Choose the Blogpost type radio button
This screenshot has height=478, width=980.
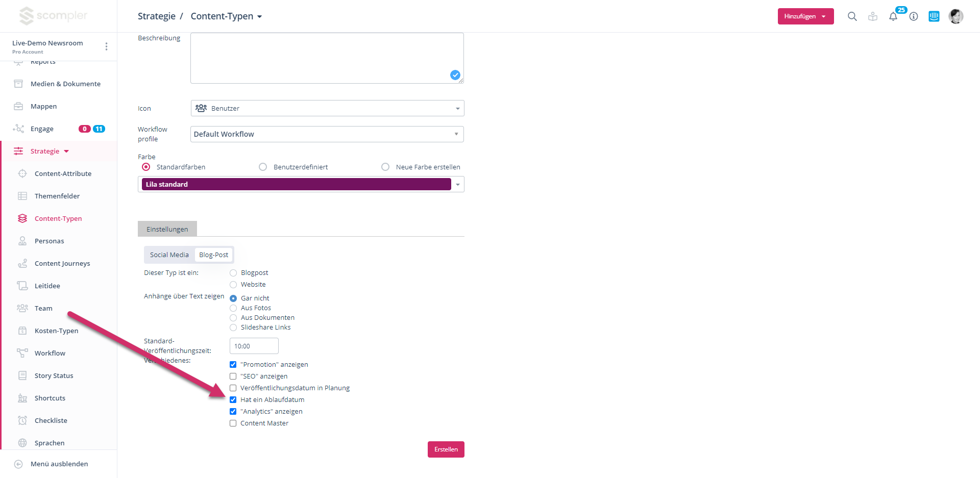click(233, 273)
